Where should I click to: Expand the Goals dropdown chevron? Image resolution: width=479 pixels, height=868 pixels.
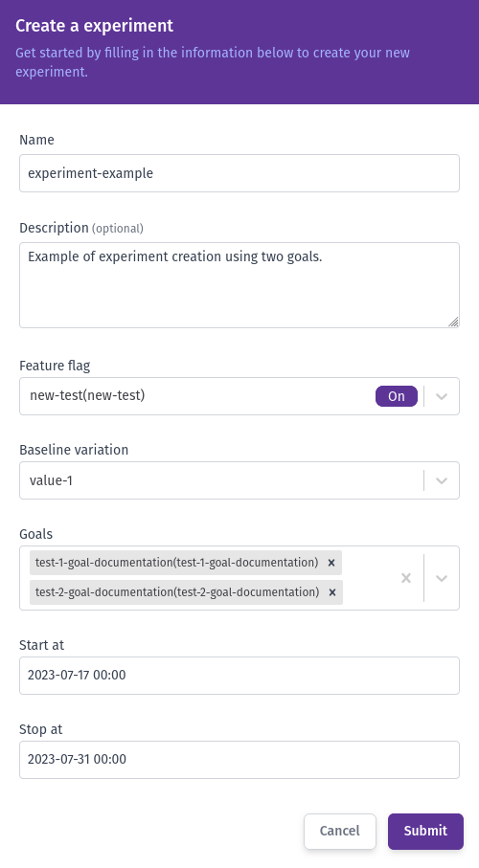442,578
